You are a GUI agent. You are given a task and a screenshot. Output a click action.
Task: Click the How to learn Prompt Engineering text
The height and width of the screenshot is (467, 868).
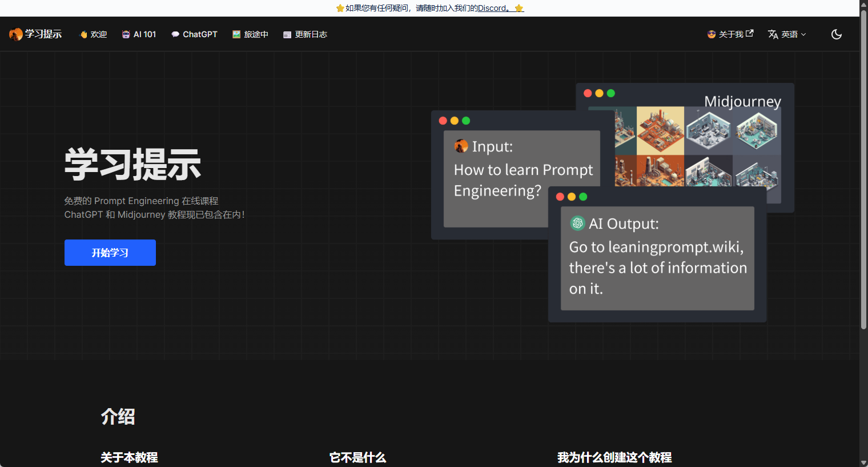pyautogui.click(x=523, y=180)
